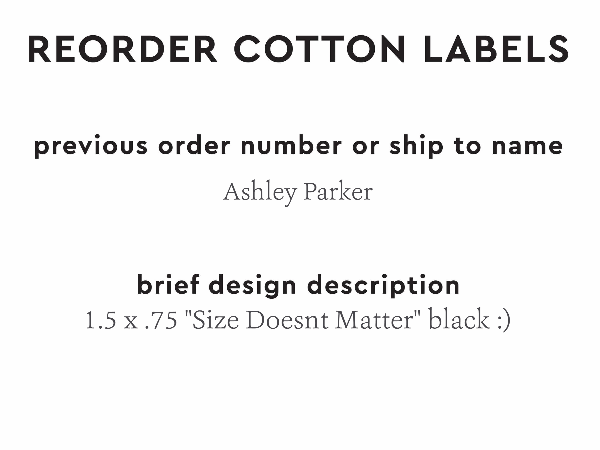Screen dimensions: 600x450
Task: Click the Ashley Parker name field
Action: click(298, 192)
